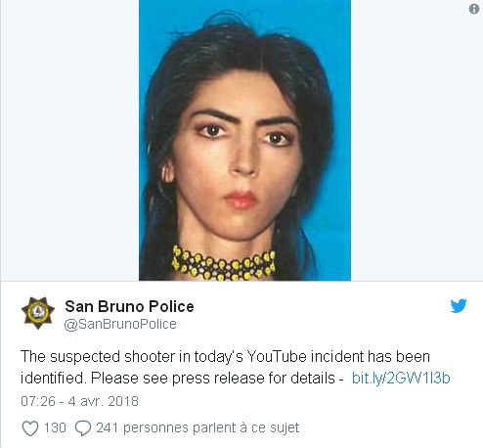Follow the bit.ly/2GW1I3b press release link

pos(401,379)
